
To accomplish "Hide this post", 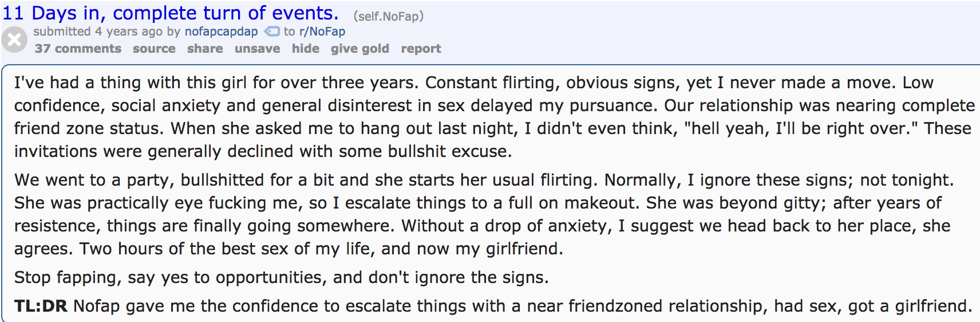I will pos(306,49).
